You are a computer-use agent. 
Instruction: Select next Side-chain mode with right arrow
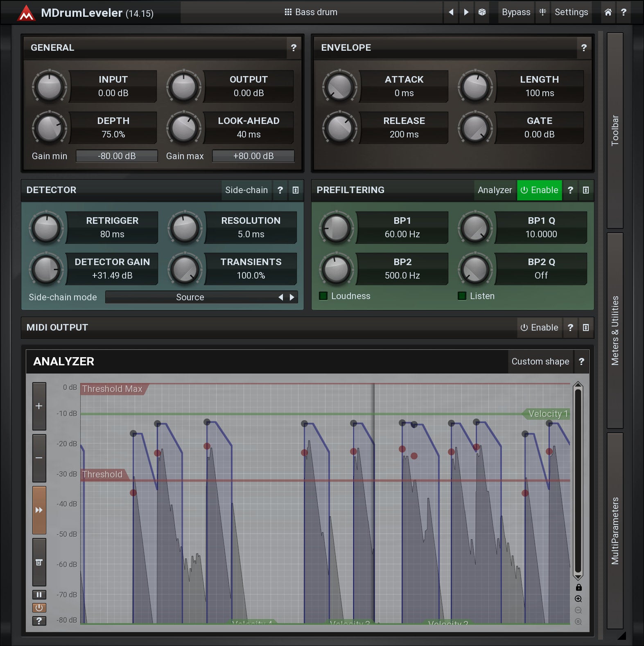pos(292,297)
